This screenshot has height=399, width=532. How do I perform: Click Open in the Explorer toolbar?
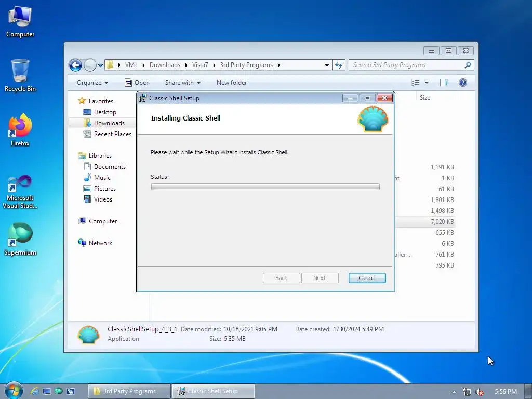coord(137,83)
